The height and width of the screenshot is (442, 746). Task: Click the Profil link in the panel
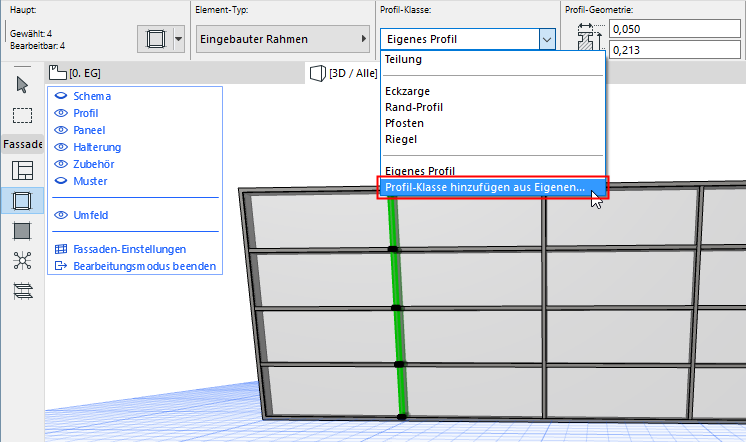coord(86,113)
